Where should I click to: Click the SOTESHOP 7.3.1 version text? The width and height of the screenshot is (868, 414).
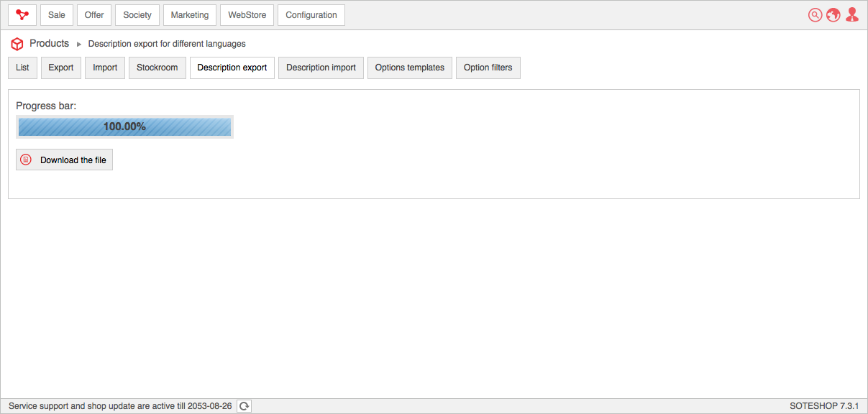824,406
